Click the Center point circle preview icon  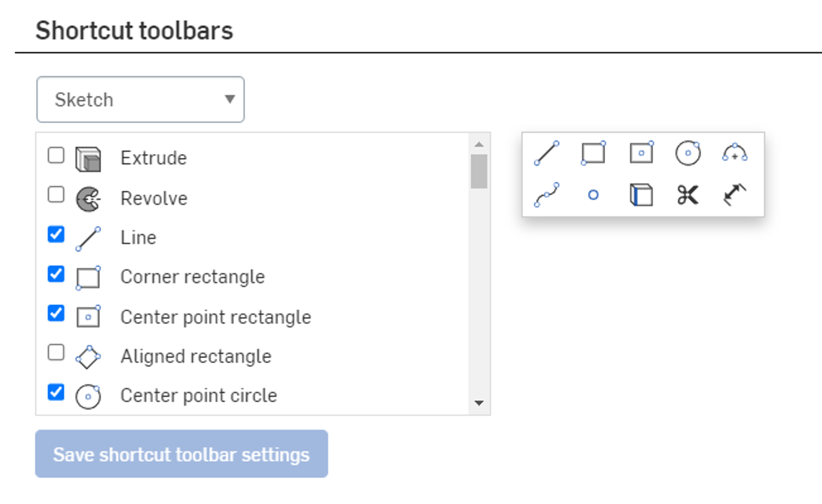pos(688,153)
